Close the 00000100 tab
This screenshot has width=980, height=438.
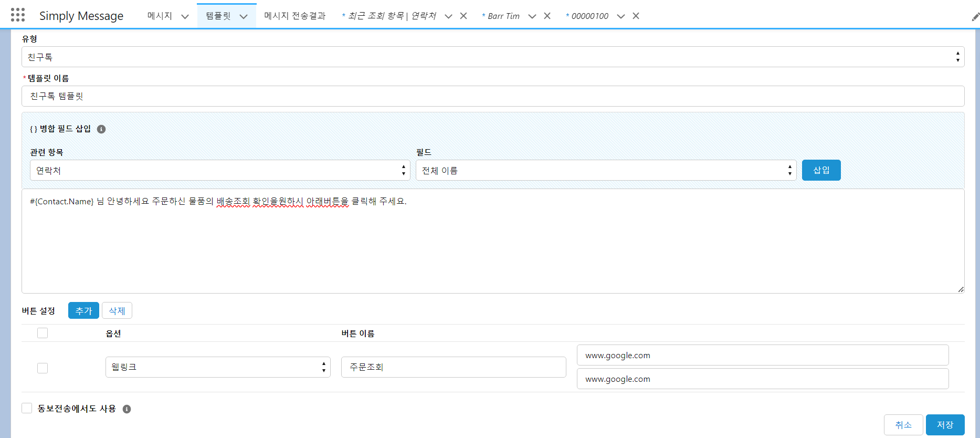pyautogui.click(x=636, y=16)
